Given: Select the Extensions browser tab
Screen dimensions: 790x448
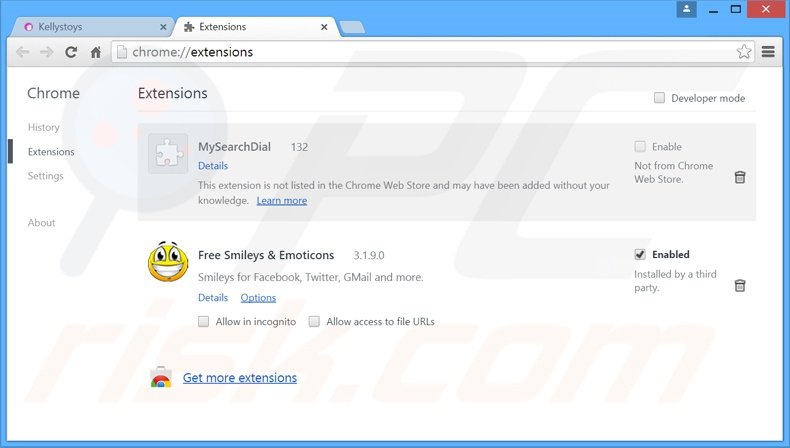Looking at the screenshot, I should [x=254, y=27].
